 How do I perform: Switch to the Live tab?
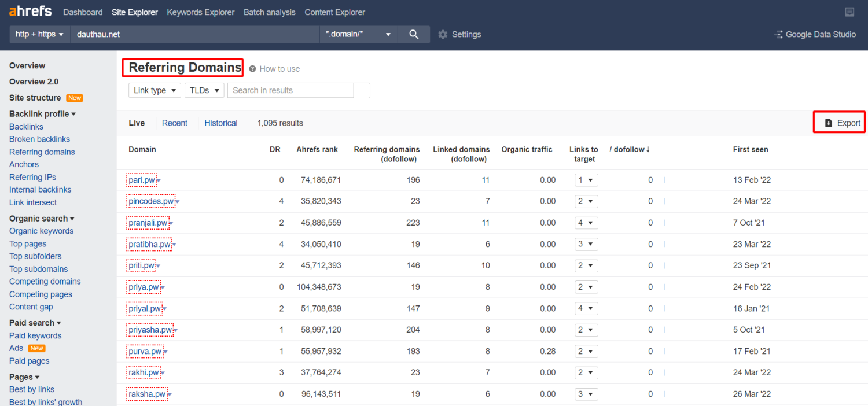coord(137,123)
